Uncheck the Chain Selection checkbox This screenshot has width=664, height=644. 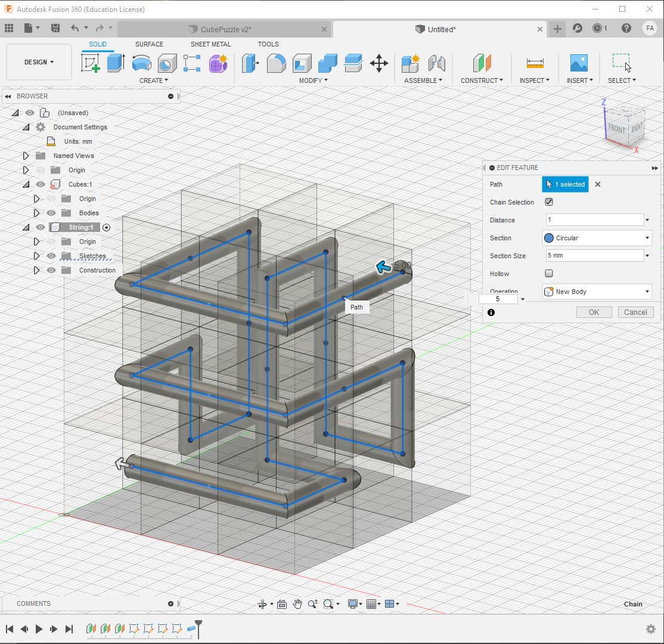[x=549, y=202]
